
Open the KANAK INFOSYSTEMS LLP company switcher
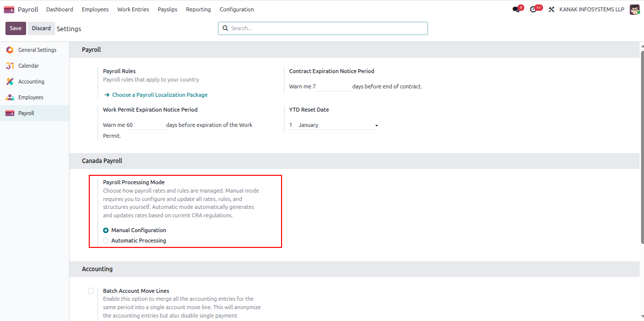pyautogui.click(x=592, y=9)
